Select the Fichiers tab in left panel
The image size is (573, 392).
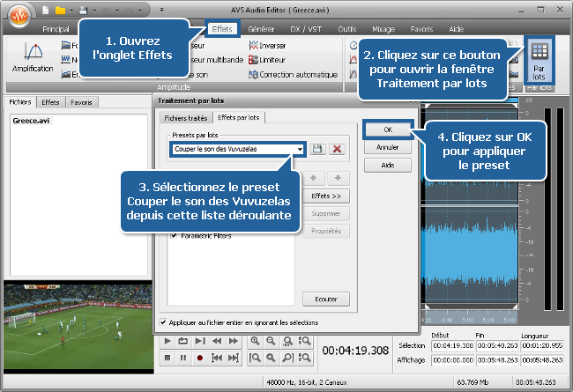20,102
